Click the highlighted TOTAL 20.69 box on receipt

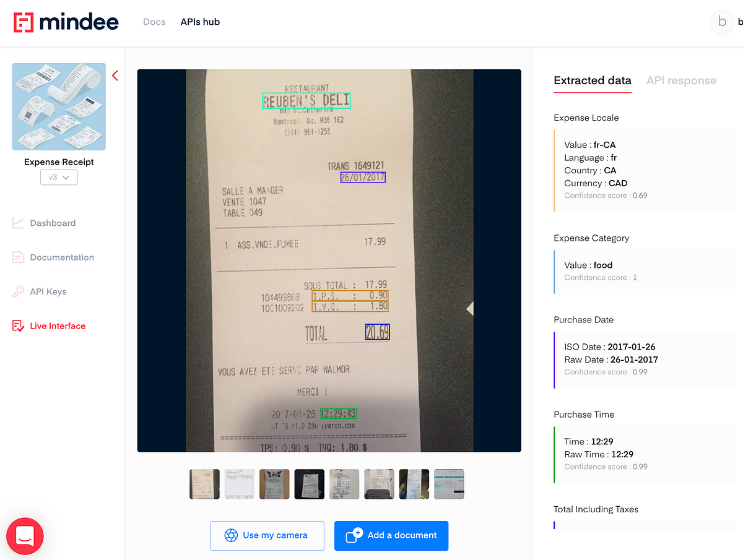[x=377, y=332]
